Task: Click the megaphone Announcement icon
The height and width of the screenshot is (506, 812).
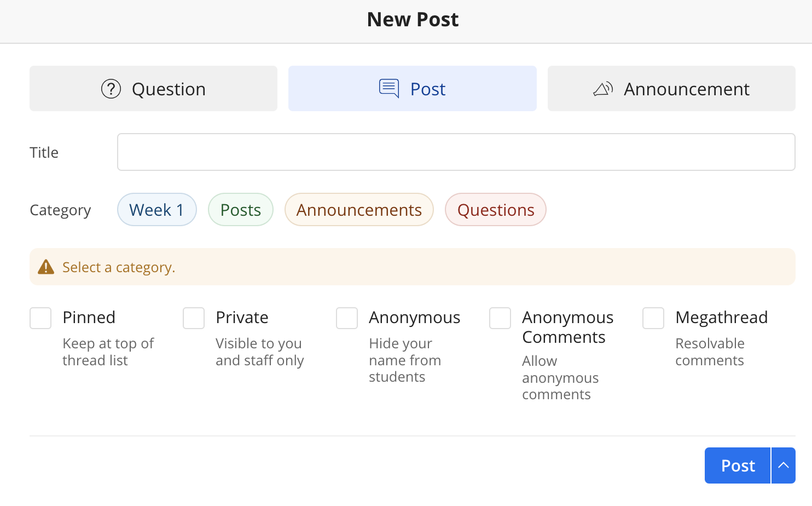Action: click(603, 89)
